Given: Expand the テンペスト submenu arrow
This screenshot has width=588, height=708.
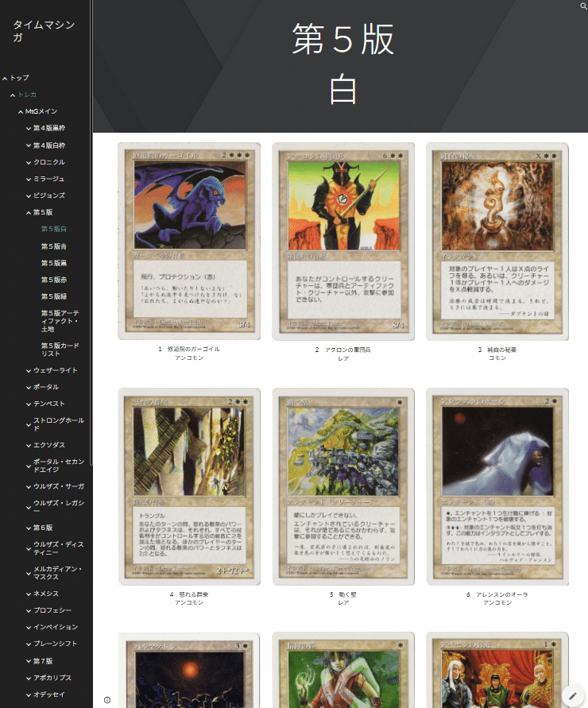Looking at the screenshot, I should [29, 404].
